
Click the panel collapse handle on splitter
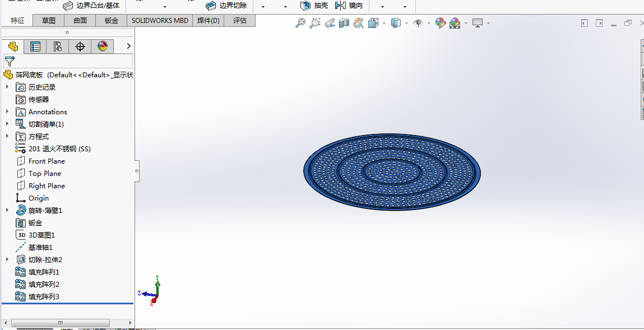[137, 171]
